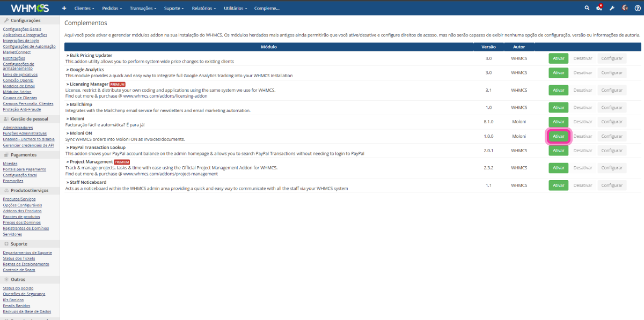Activate the MailChimp addon
Image resolution: width=644 pixels, height=320 pixels.
(558, 108)
